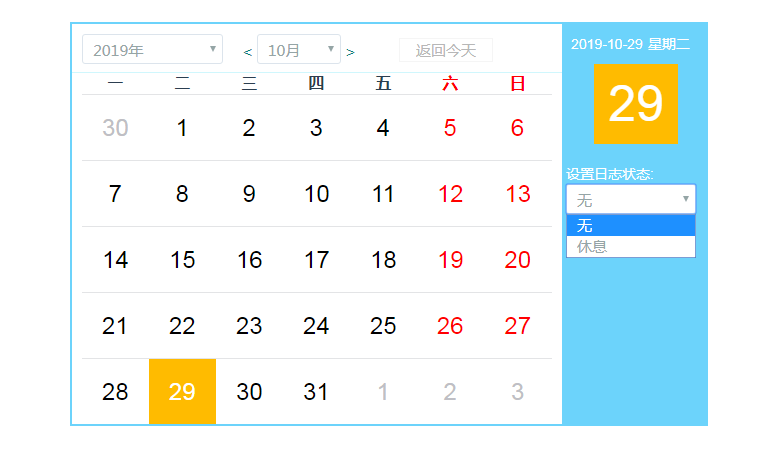Image resolution: width=780 pixels, height=464 pixels.
Task: Select date 11 in the calendar
Action: tap(383, 193)
